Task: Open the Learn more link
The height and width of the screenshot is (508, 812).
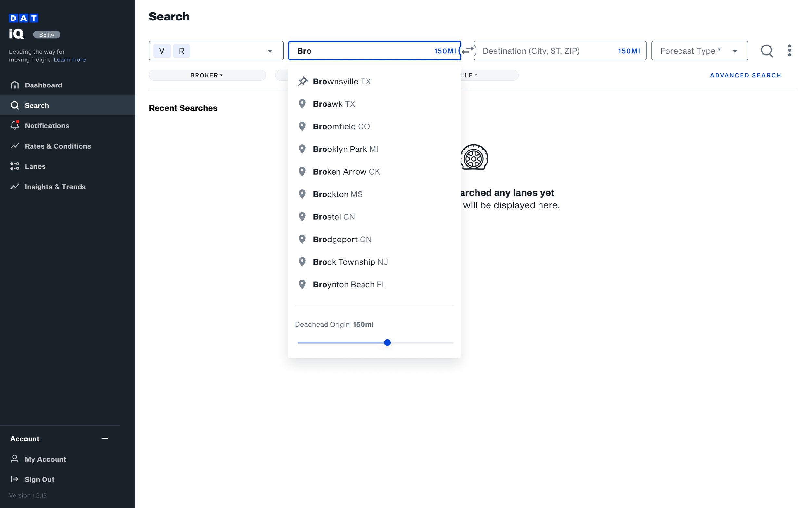Action: [x=70, y=59]
